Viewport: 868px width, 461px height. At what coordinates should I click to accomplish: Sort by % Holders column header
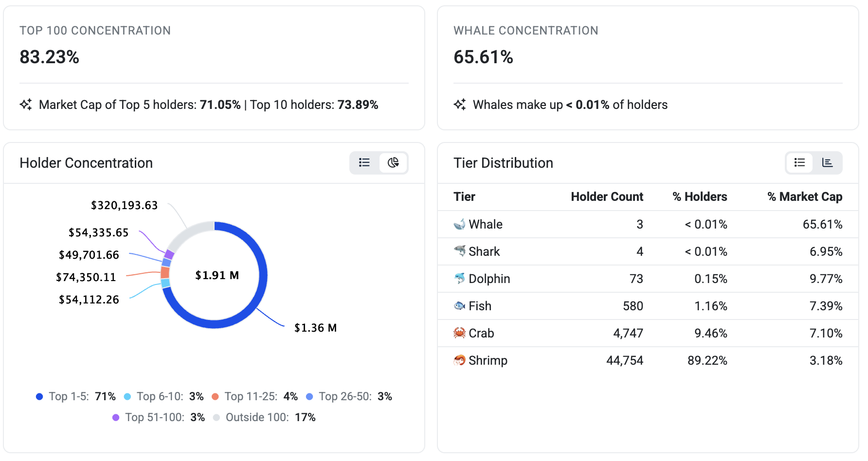[x=700, y=196]
